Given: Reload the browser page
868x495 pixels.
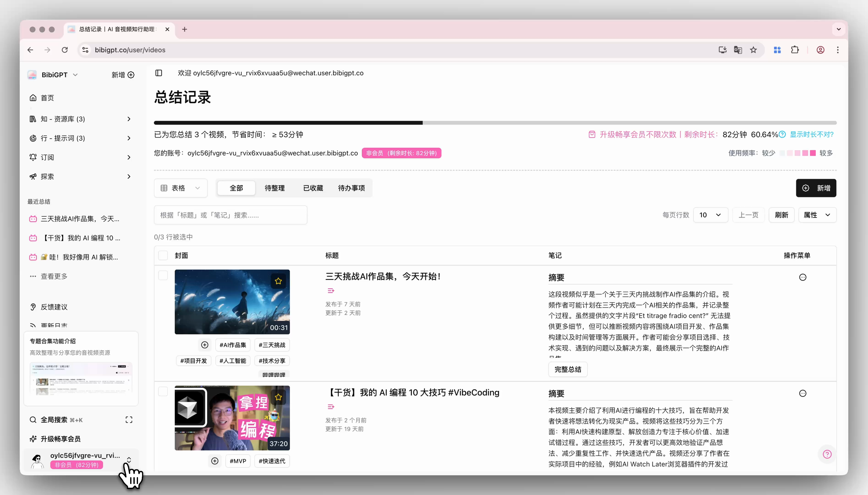Looking at the screenshot, I should tap(65, 50).
